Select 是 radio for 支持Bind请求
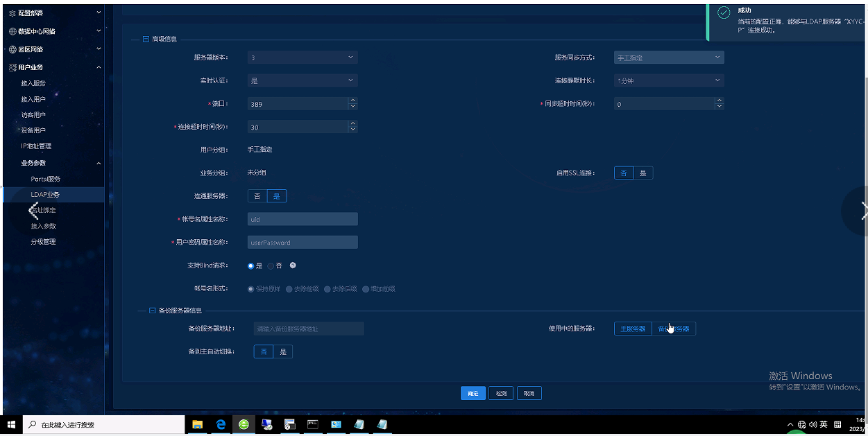This screenshot has height=436, width=868. point(251,265)
